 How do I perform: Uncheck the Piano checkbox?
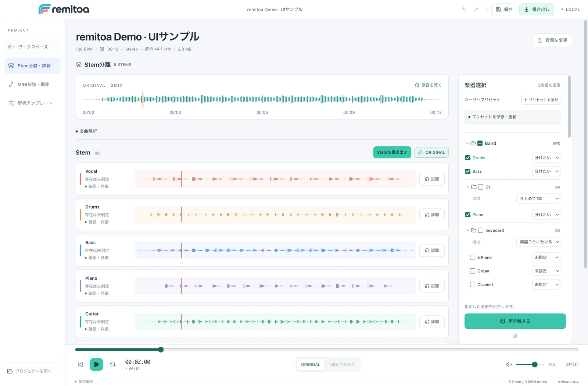[x=468, y=215]
